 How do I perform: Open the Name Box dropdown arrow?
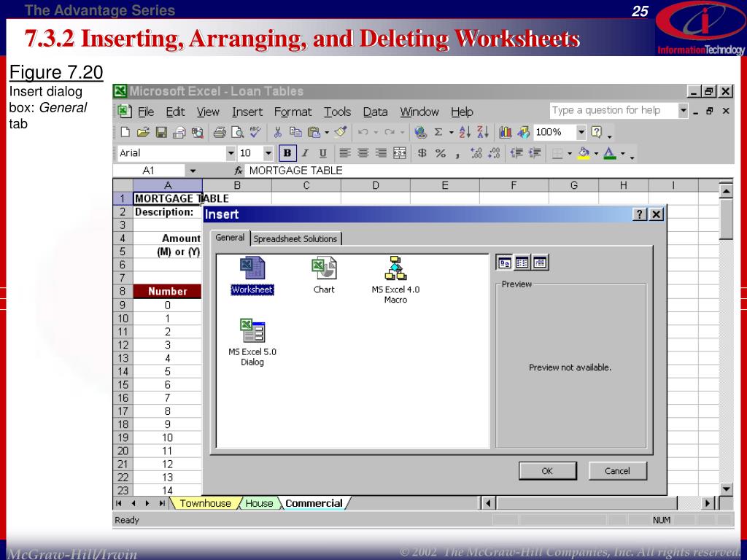tap(193, 171)
